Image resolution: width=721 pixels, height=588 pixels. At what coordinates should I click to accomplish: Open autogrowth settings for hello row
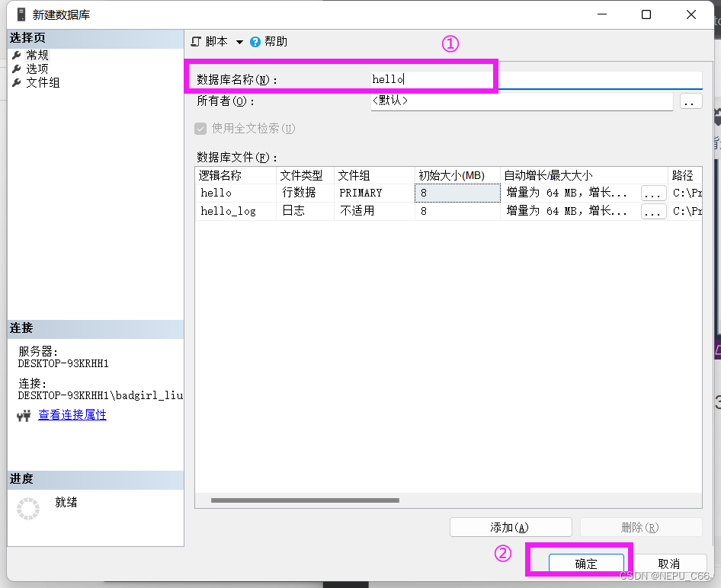[653, 193]
